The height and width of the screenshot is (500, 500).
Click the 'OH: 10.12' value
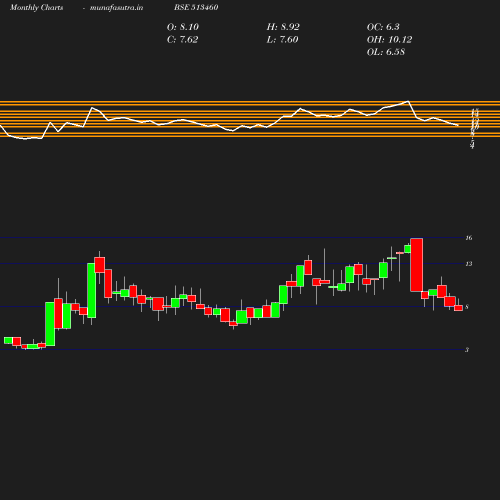(x=389, y=40)
